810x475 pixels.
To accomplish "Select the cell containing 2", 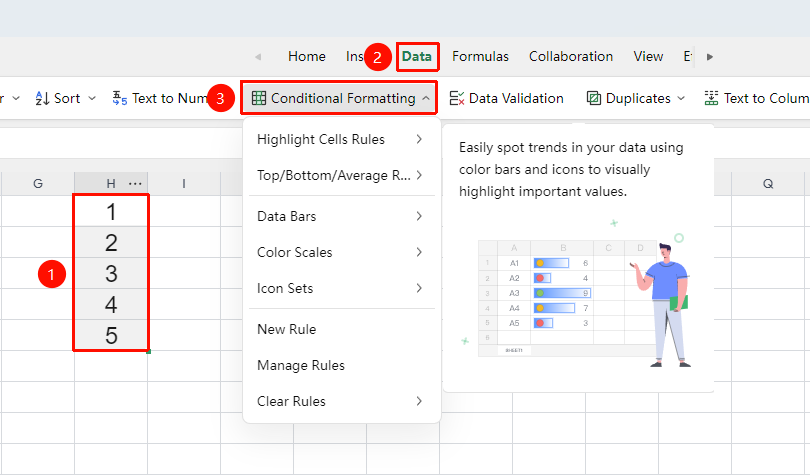I will pos(111,242).
